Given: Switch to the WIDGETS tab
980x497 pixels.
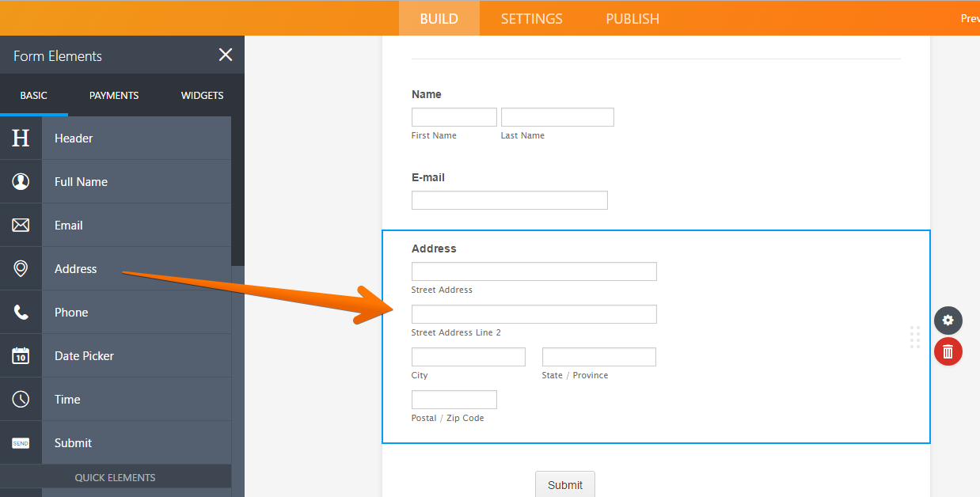Looking at the screenshot, I should pos(202,95).
